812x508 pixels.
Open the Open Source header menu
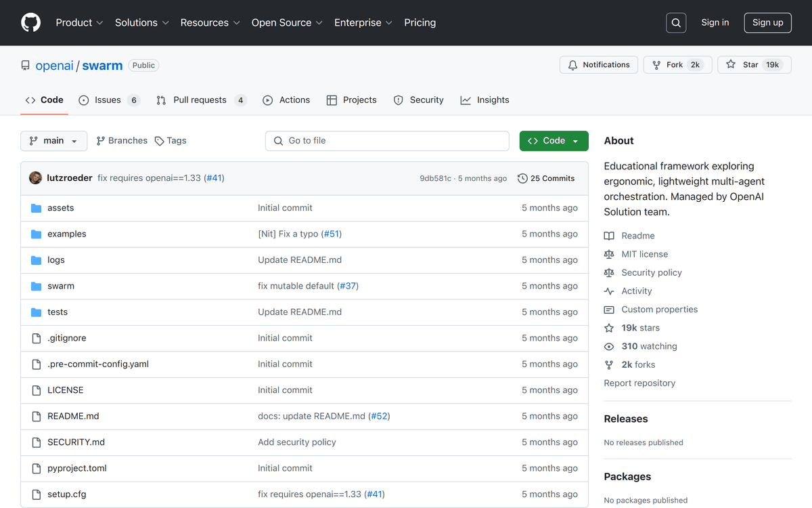(x=287, y=22)
